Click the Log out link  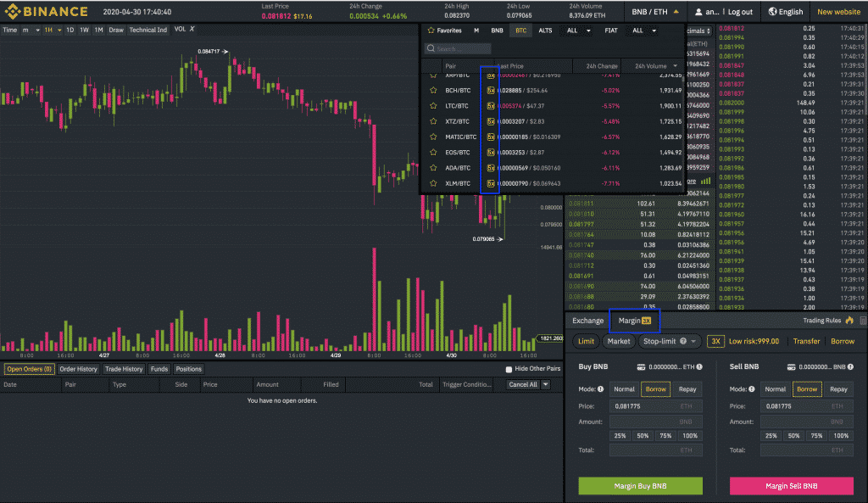740,12
